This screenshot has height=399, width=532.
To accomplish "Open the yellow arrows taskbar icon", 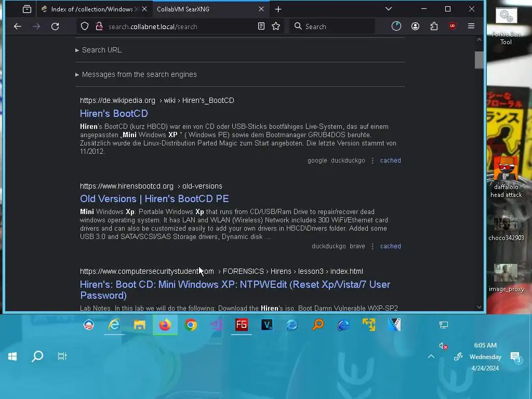I will pos(369,325).
